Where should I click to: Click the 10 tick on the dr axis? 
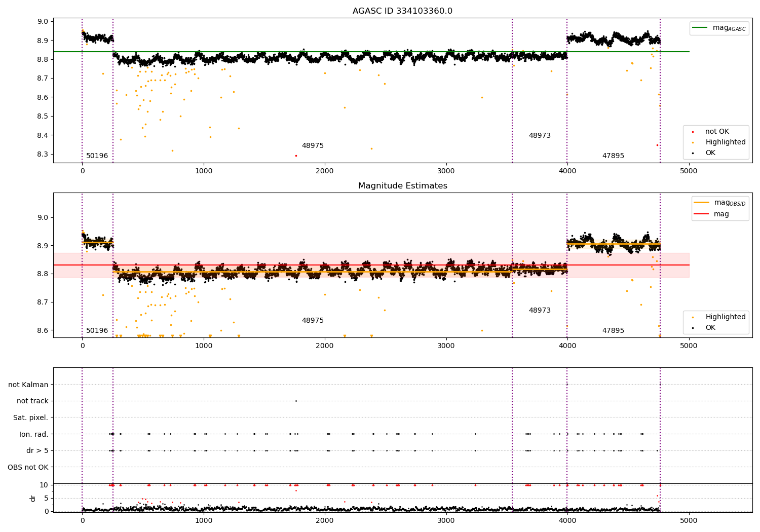(44, 485)
